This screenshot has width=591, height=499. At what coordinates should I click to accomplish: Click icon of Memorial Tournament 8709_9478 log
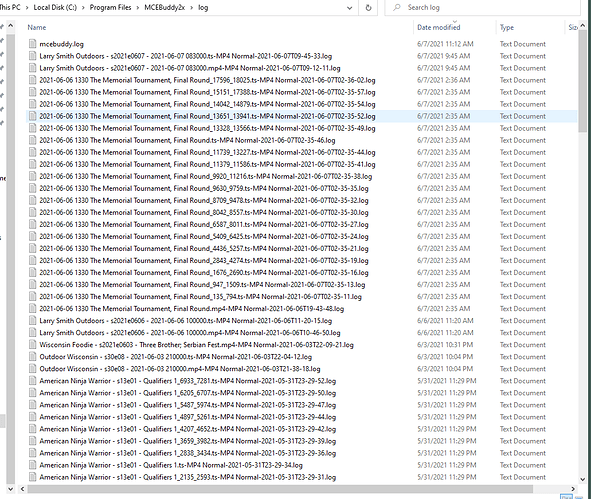(x=33, y=200)
